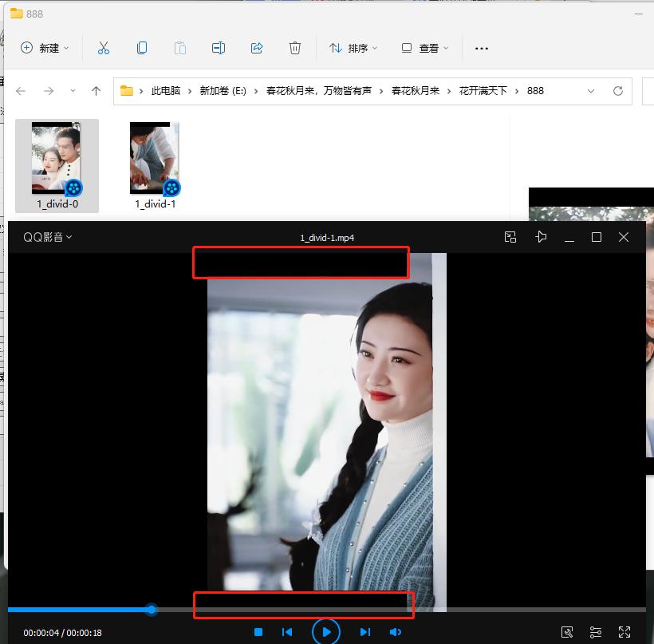
Task: Open the QQ影音 main menu
Action: 46,237
